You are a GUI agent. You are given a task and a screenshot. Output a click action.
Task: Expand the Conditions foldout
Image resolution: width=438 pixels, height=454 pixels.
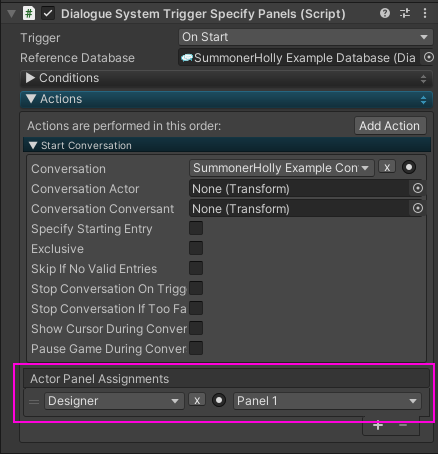[226, 78]
